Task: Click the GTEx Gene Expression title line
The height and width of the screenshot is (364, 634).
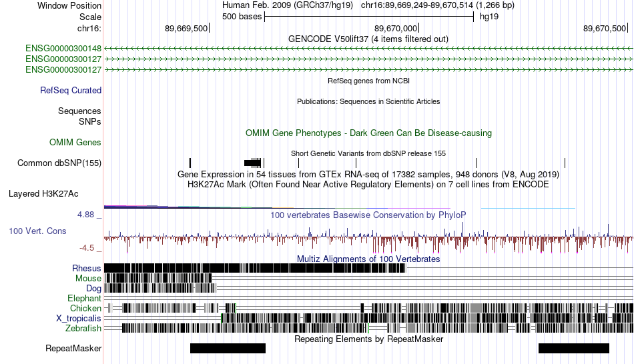Action: [368, 175]
